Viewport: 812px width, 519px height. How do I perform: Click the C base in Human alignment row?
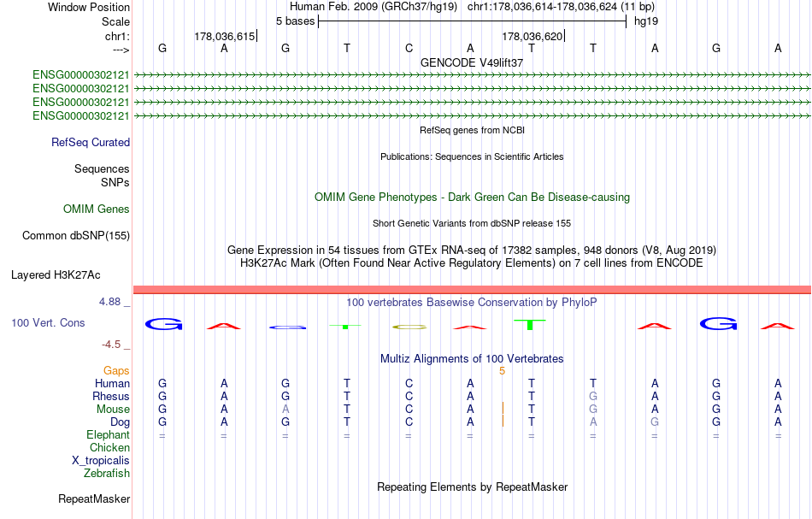pos(409,384)
